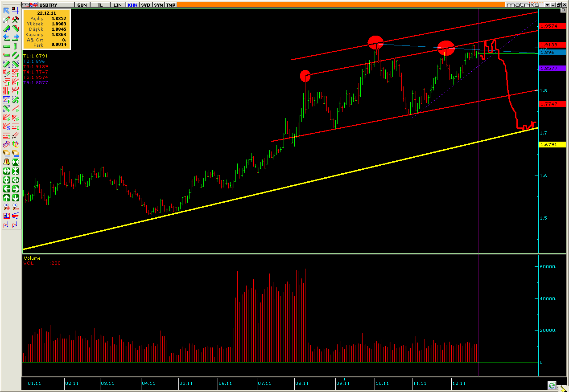
Task: Click the green refresh icon at bottom right
Action: point(552,385)
